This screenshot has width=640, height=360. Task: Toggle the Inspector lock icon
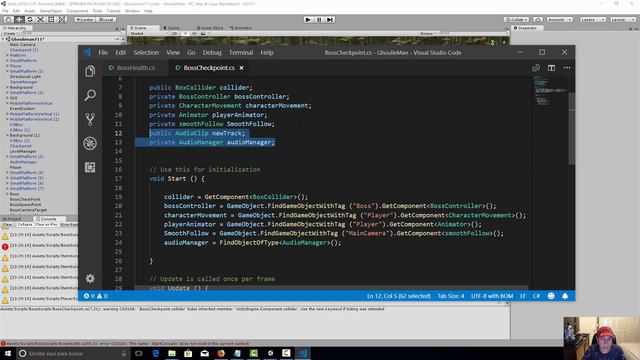click(x=630, y=28)
